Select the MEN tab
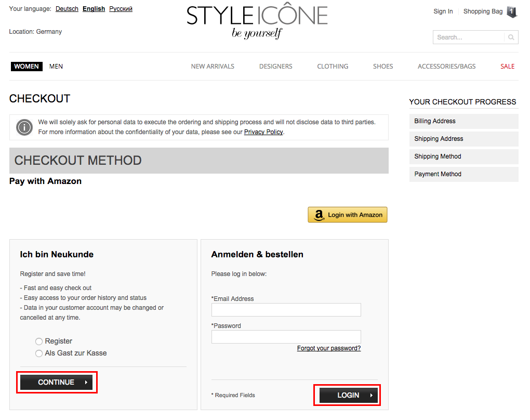 tap(56, 67)
